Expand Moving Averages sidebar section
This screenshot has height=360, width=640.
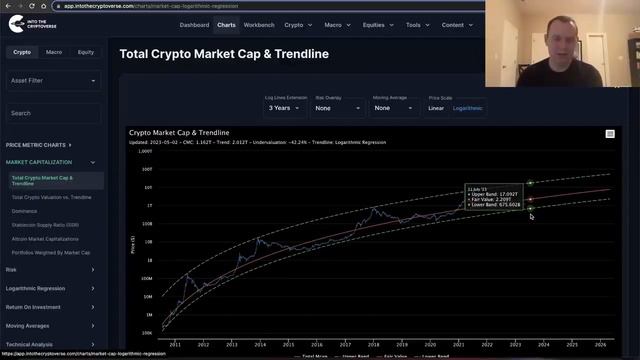51,326
